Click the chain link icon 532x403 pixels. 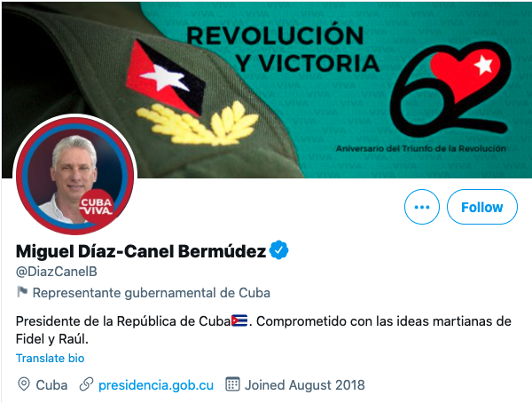(86, 384)
